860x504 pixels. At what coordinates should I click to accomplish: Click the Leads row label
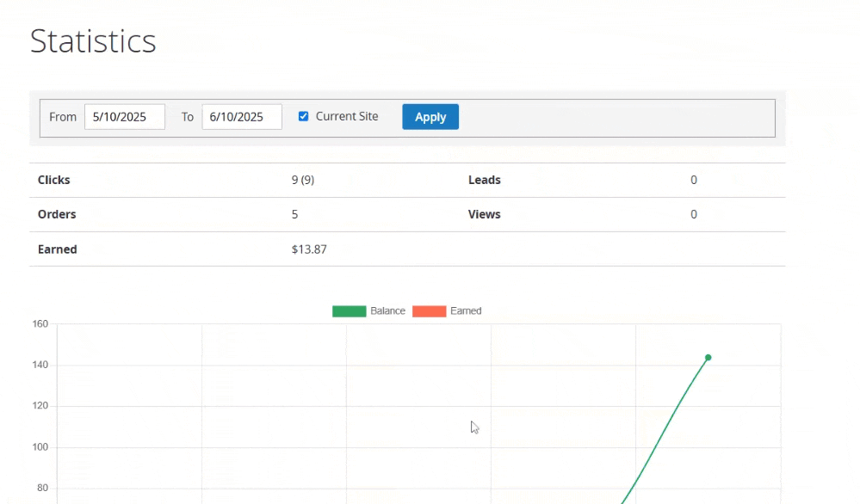[485, 181]
